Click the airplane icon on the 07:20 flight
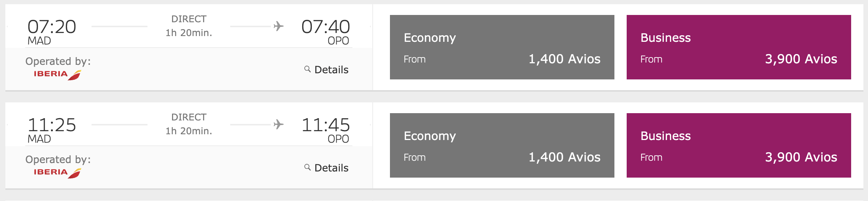 (x=278, y=26)
